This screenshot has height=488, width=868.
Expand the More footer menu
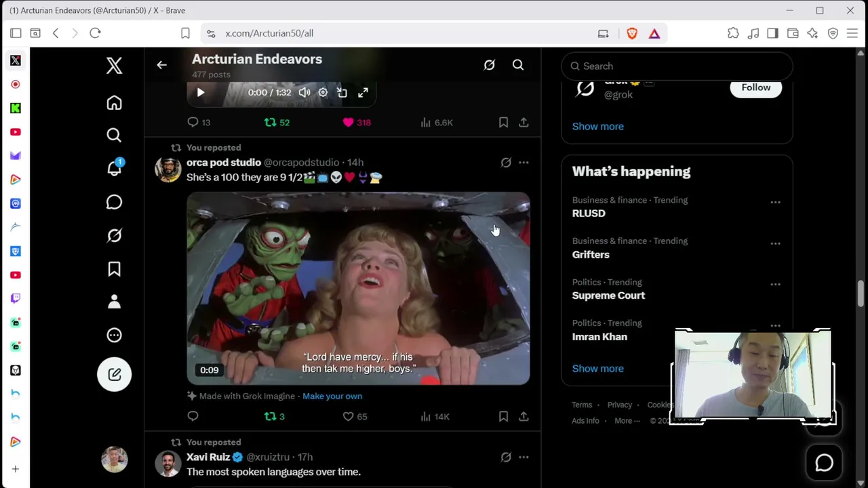click(627, 421)
